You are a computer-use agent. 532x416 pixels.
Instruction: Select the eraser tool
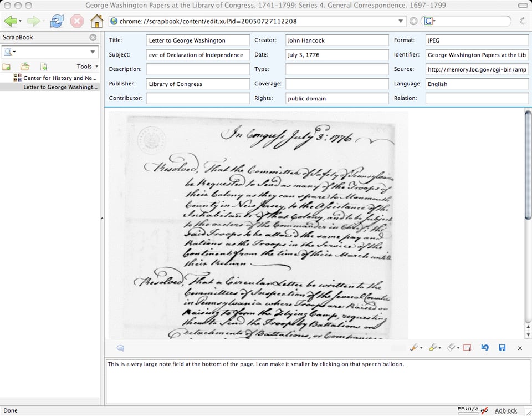pyautogui.click(x=451, y=348)
